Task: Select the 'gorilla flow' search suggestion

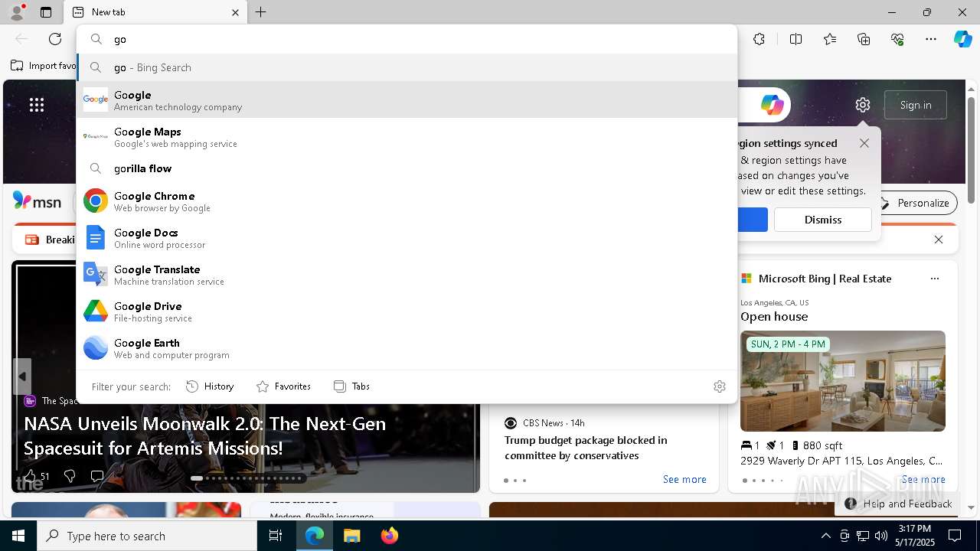Action: 407,168
